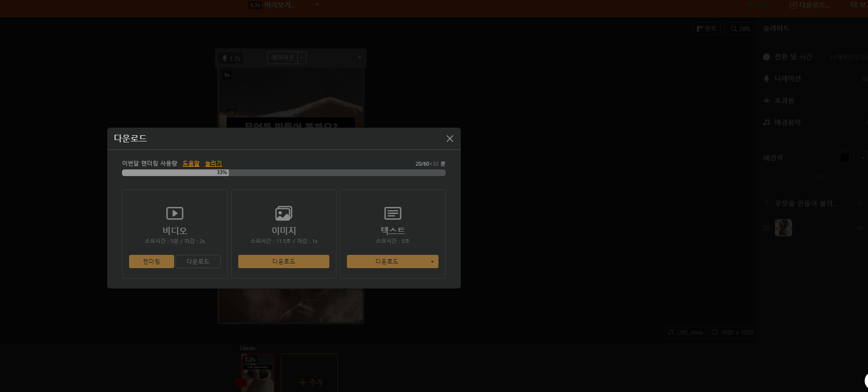Click the + 추가 add slide box
Viewport: 868px width, 392px height.
click(309, 373)
